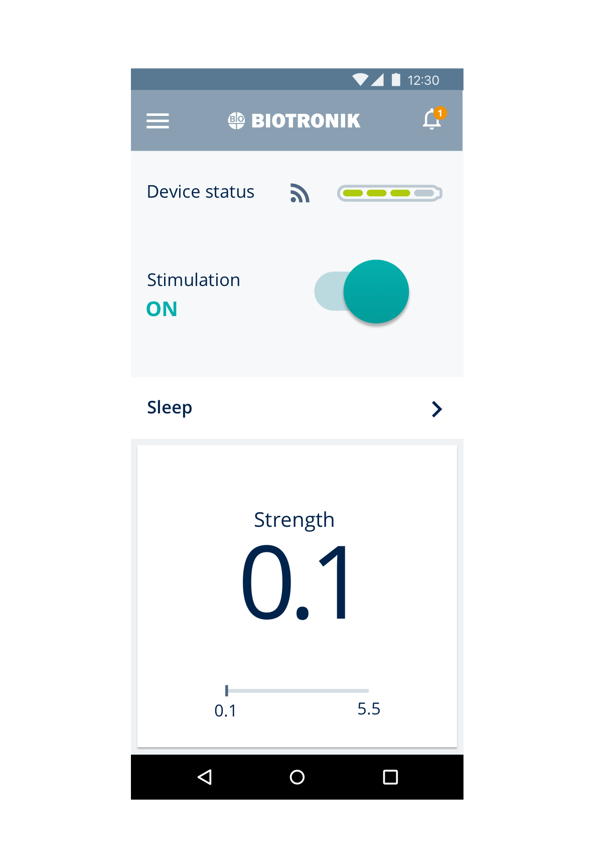Tap the 5.5 maximum strength label
Image resolution: width=597 pixels, height=868 pixels.
[x=369, y=708]
